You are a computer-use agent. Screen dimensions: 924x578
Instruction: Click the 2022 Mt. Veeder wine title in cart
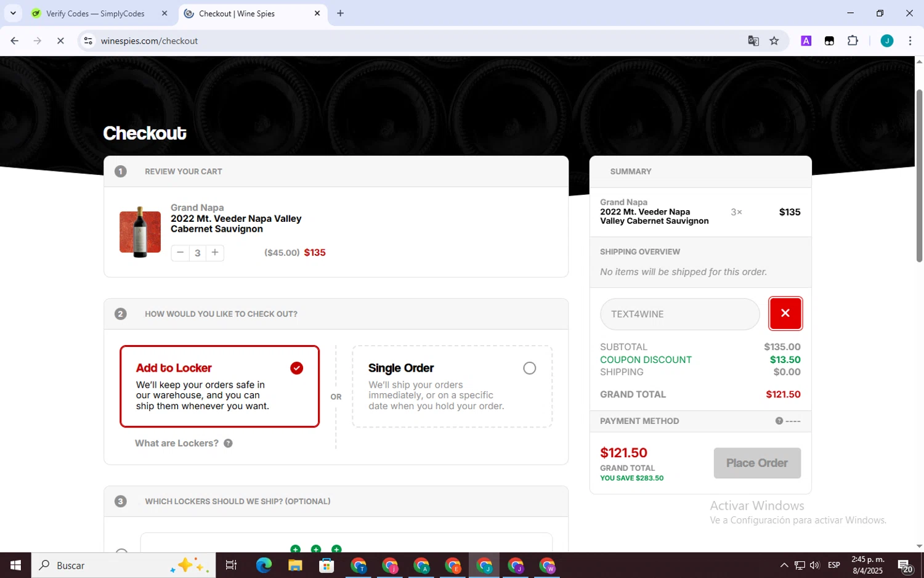[x=236, y=224]
